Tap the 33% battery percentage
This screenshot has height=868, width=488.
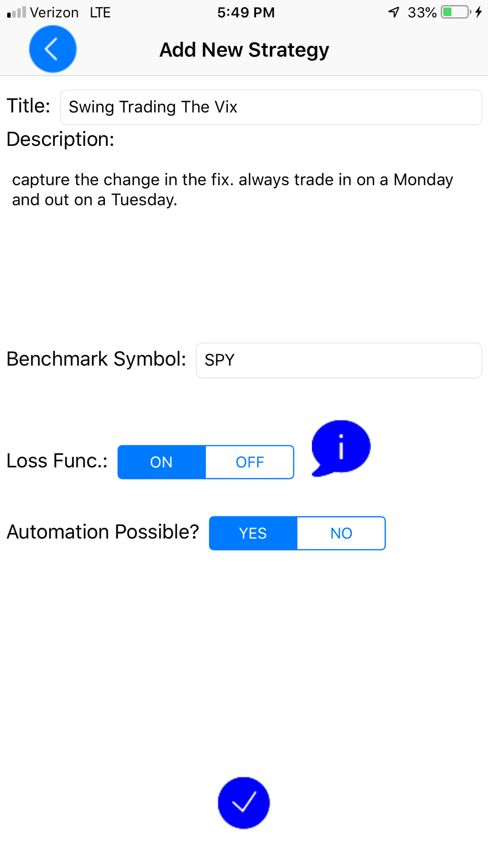pyautogui.click(x=422, y=12)
